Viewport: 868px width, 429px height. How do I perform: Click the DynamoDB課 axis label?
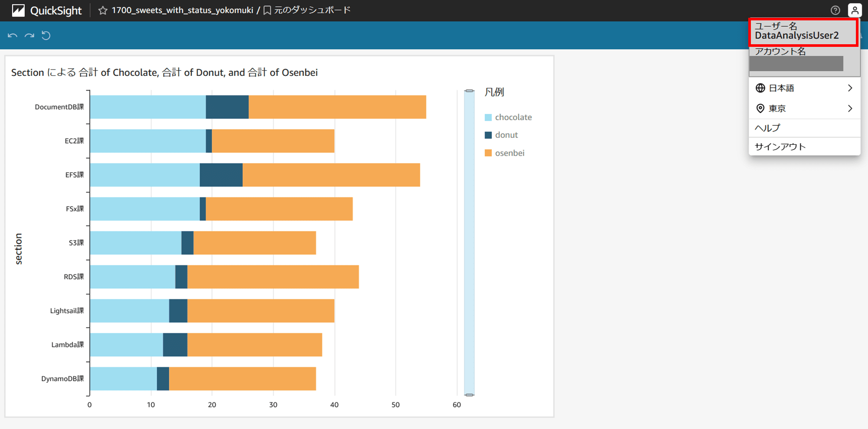[x=62, y=379]
